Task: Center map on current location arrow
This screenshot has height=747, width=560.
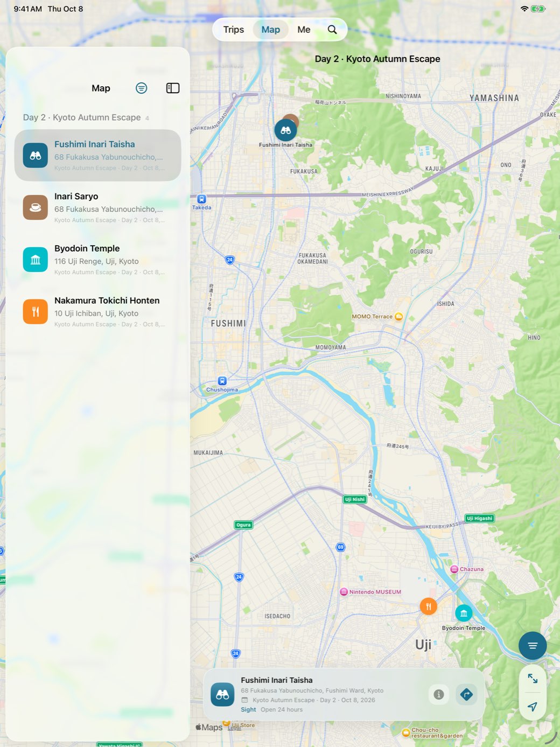Action: tap(533, 707)
